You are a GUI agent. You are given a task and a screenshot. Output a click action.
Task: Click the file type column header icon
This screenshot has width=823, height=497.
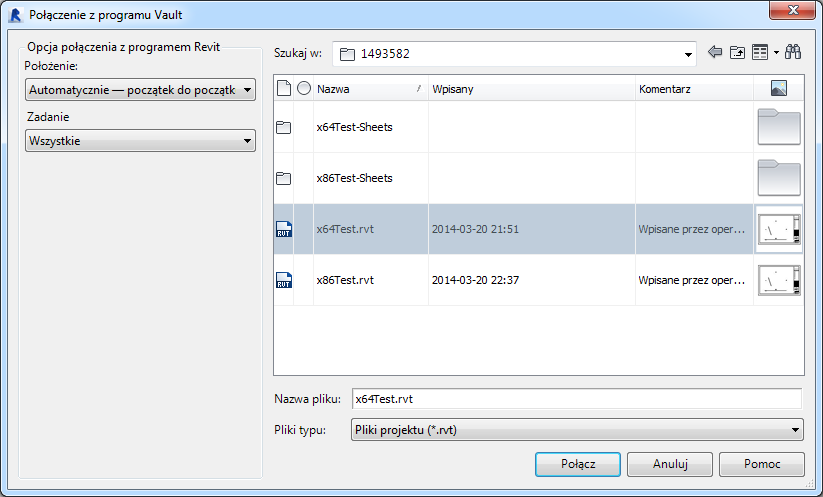[283, 88]
